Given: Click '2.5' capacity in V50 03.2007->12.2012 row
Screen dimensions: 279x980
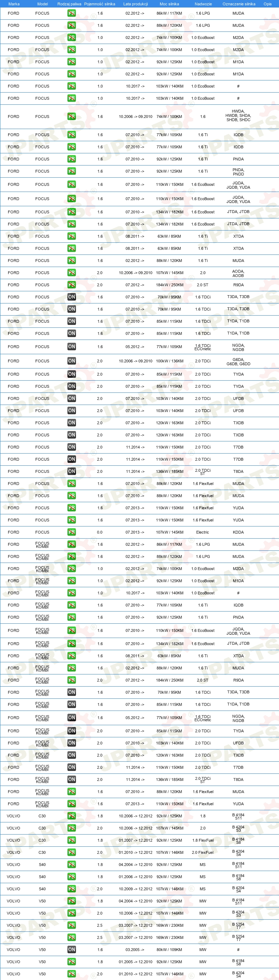Looking at the screenshot, I should point(100,926).
